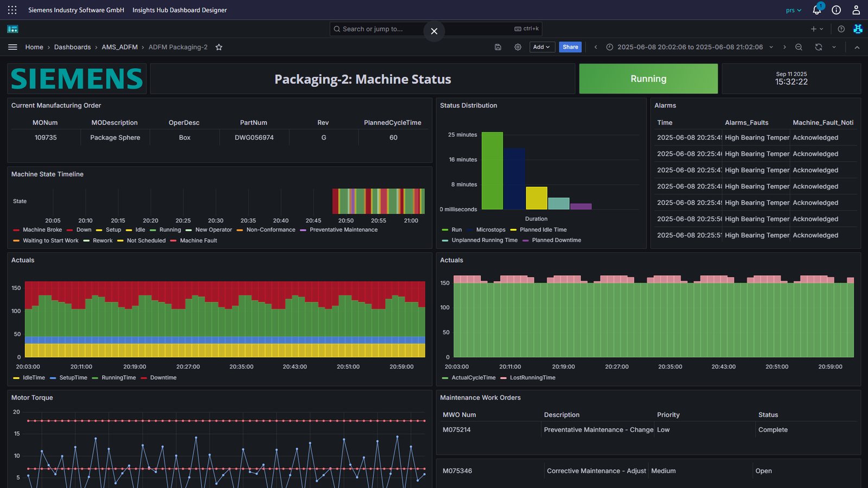868x488 pixels.
Task: Go to Dashboards in breadcrumb
Action: click(72, 47)
